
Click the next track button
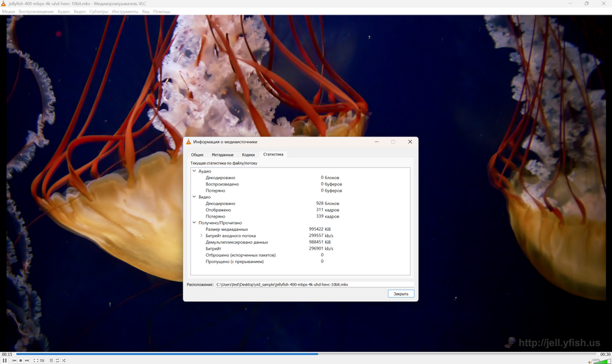27,361
